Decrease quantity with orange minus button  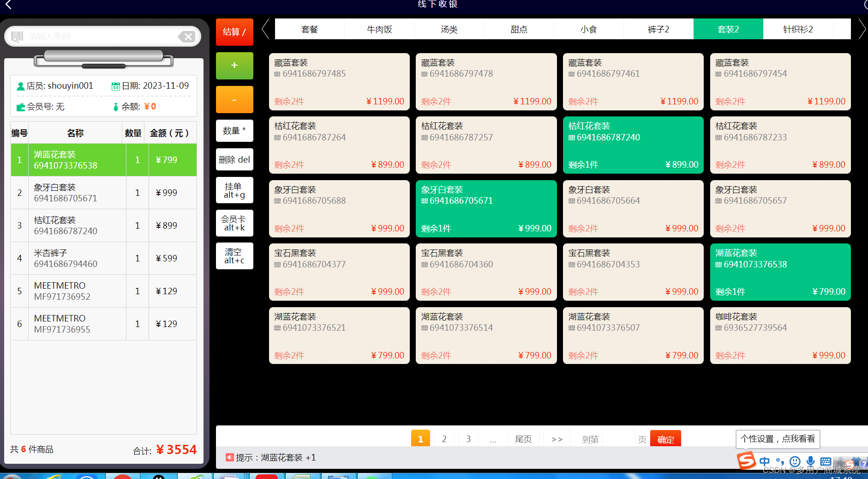pos(234,99)
